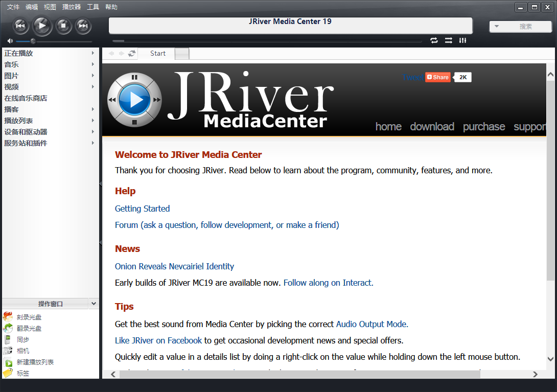This screenshot has width=557, height=392.
Task: Click the playback seek bar
Action: 267,41
